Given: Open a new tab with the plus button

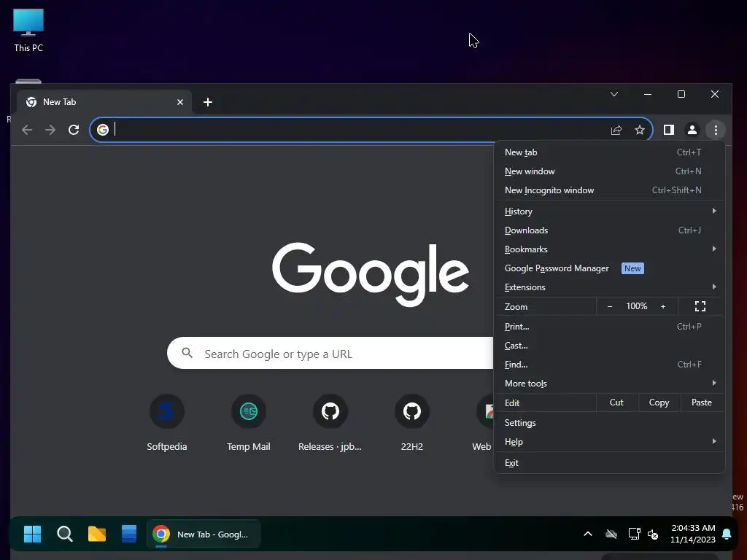Looking at the screenshot, I should [x=208, y=102].
